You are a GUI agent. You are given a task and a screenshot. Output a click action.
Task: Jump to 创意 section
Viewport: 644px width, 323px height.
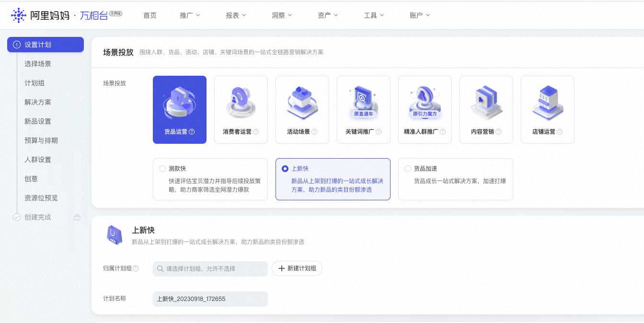[31, 179]
